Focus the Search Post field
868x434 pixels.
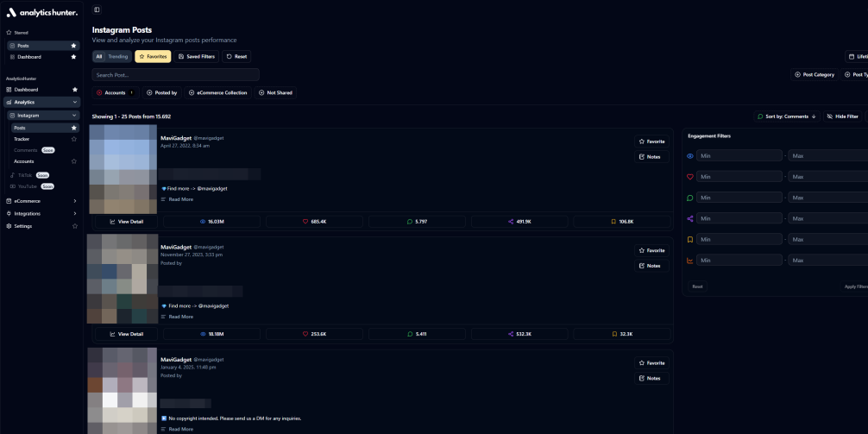(175, 75)
